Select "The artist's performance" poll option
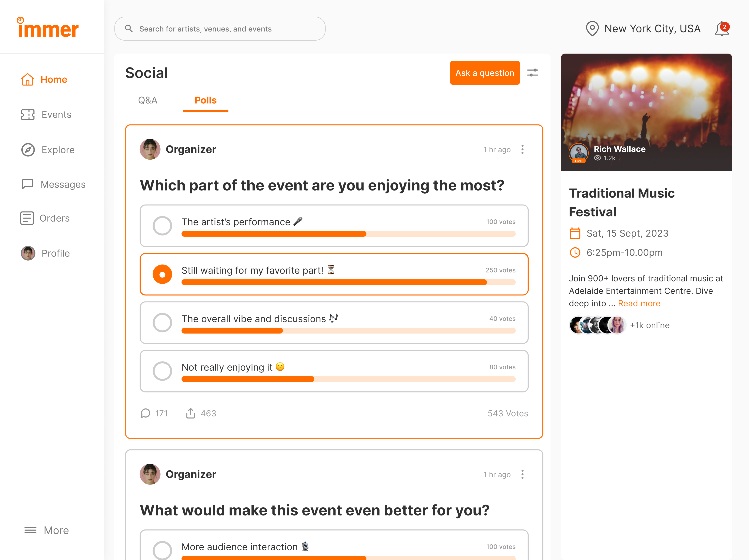 pyautogui.click(x=163, y=226)
